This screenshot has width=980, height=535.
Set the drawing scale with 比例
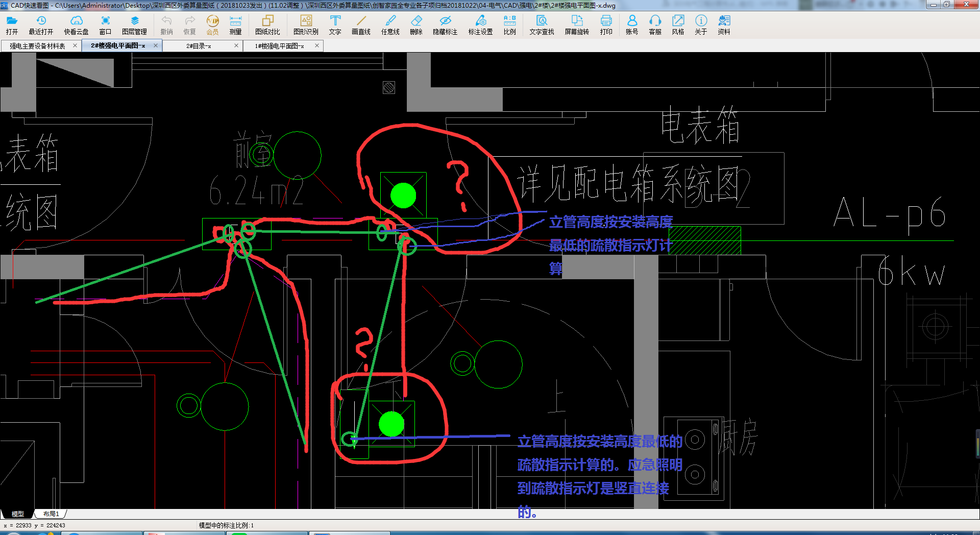(x=509, y=25)
